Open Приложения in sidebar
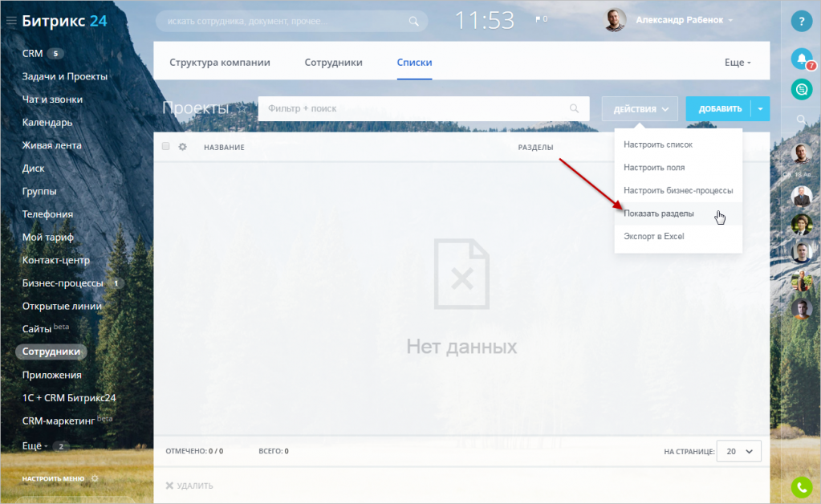The height and width of the screenshot is (504, 821). [x=52, y=375]
